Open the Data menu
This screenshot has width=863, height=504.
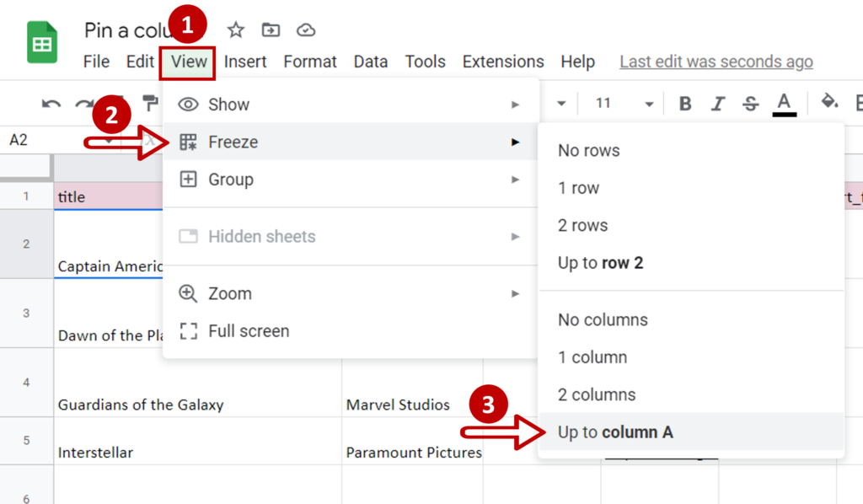[371, 61]
